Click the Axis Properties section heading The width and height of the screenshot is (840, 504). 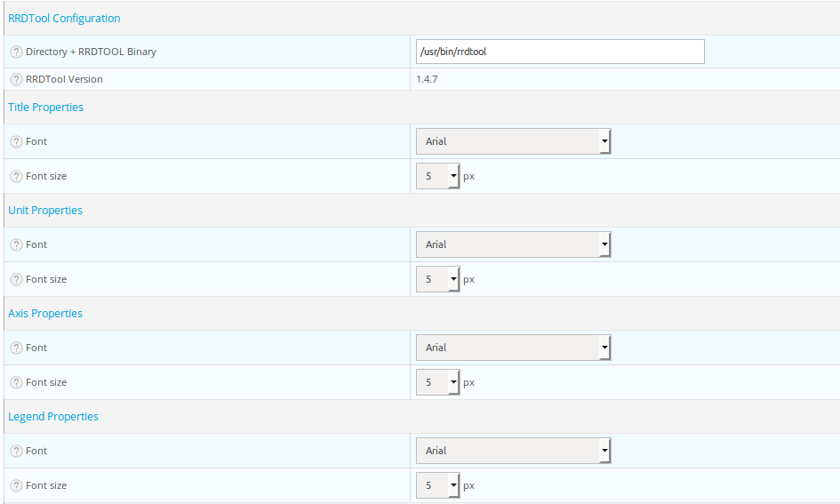coord(45,313)
